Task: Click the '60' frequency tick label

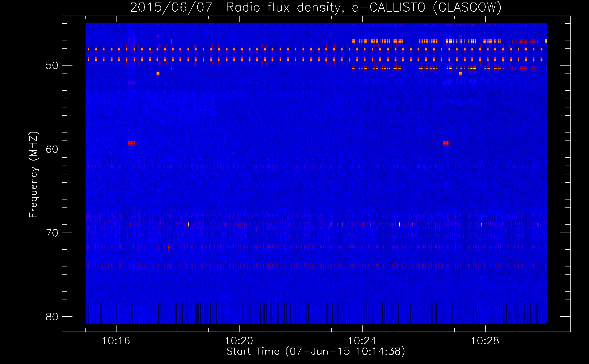Action: [x=52, y=149]
